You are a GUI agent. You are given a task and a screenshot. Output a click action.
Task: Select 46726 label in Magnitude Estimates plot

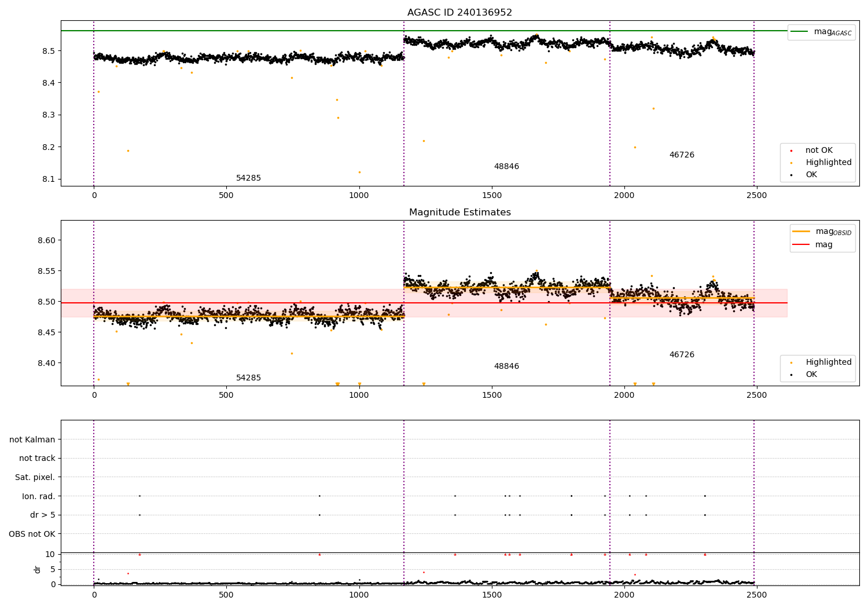(x=682, y=355)
